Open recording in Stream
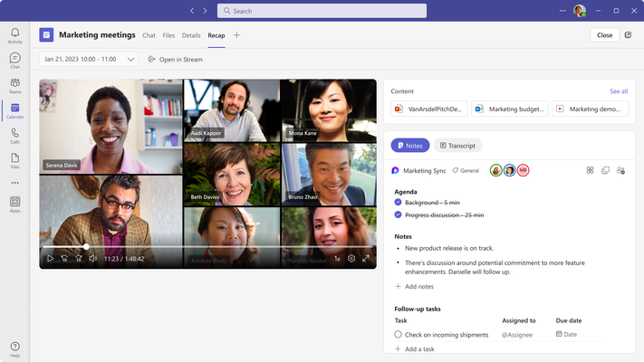644x362 pixels. click(176, 59)
